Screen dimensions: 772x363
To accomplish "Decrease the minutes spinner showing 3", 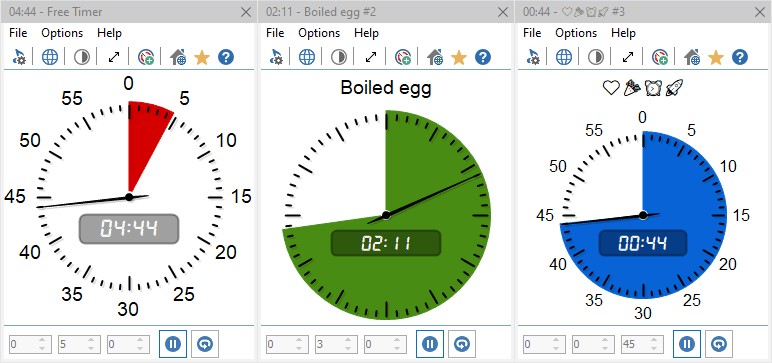I will point(348,349).
